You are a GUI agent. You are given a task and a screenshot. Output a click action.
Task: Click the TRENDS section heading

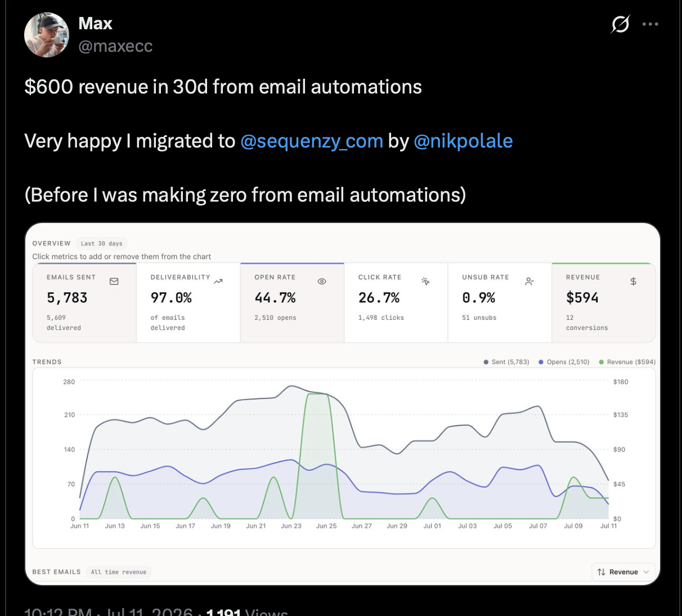click(x=47, y=362)
